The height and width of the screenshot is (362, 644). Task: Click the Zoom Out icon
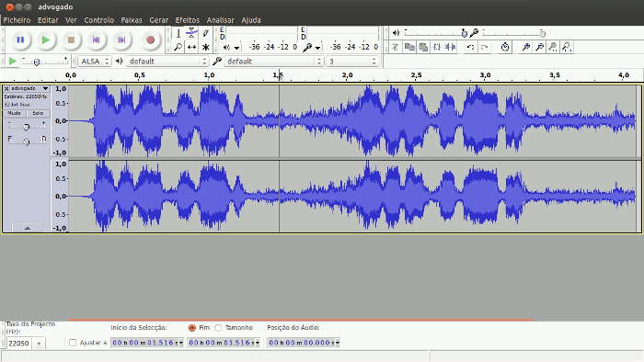point(540,47)
